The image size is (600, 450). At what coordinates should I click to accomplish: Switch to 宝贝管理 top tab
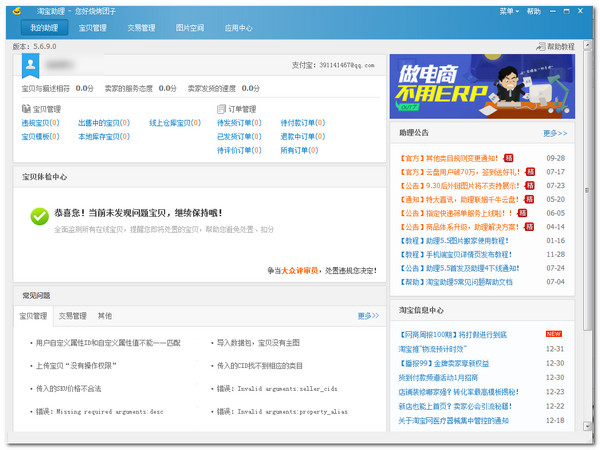point(93,28)
